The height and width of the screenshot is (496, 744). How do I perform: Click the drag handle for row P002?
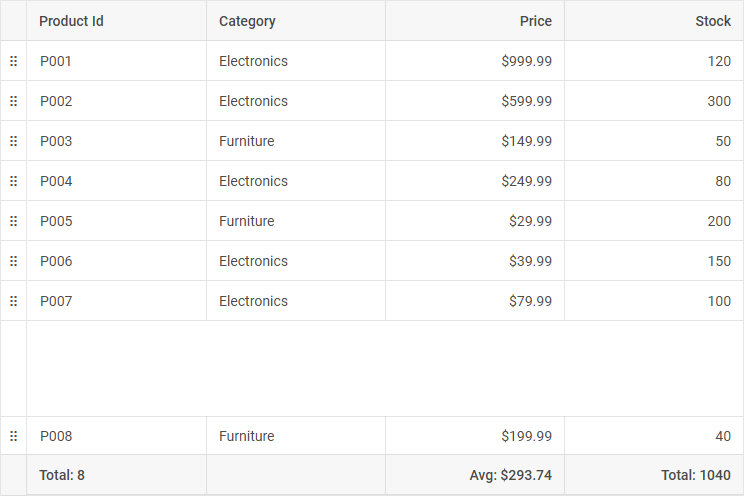pyautogui.click(x=13, y=101)
